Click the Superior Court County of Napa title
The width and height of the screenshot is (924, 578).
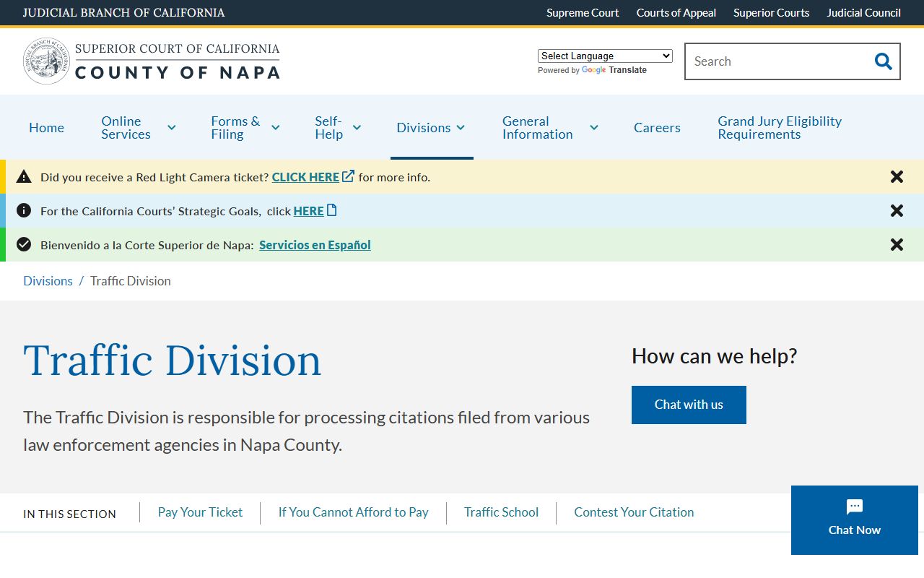click(x=177, y=61)
